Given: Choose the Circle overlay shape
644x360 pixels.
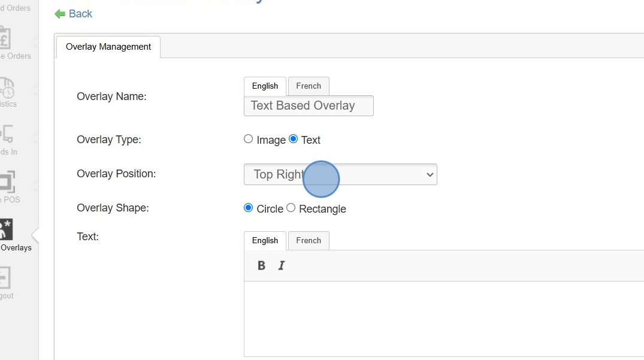Looking at the screenshot, I should click(x=249, y=208).
